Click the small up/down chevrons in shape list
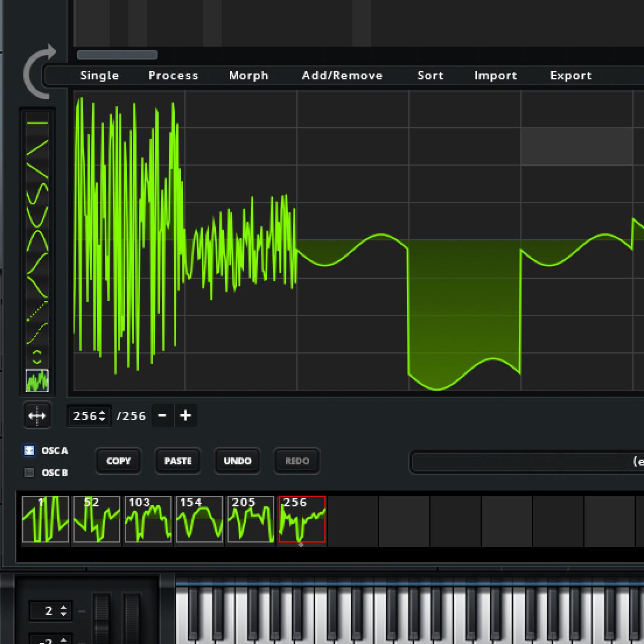The image size is (644, 644). tap(37, 356)
